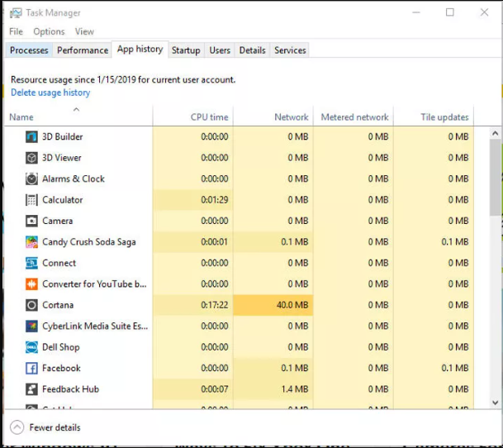Sort by Tile updates column
The width and height of the screenshot is (503, 448).
[434, 117]
